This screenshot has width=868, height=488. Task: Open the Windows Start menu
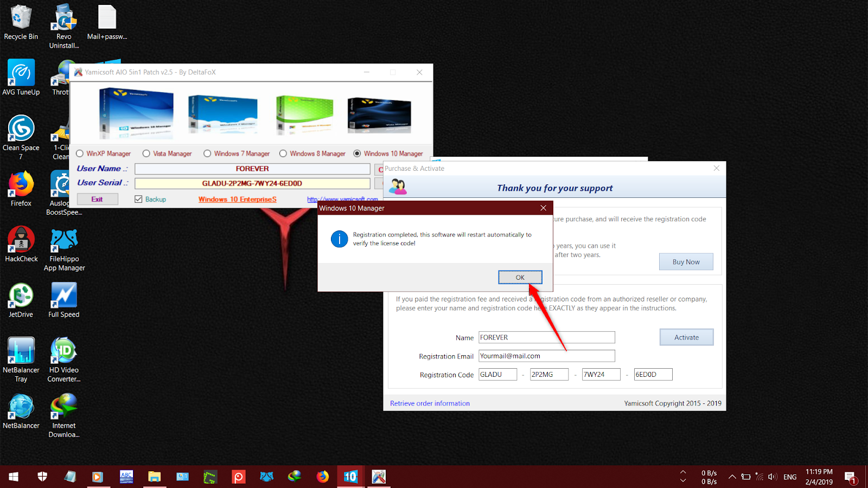[14, 477]
